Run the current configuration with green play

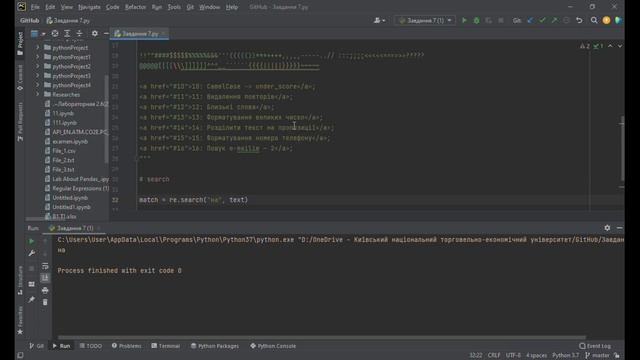(464, 20)
